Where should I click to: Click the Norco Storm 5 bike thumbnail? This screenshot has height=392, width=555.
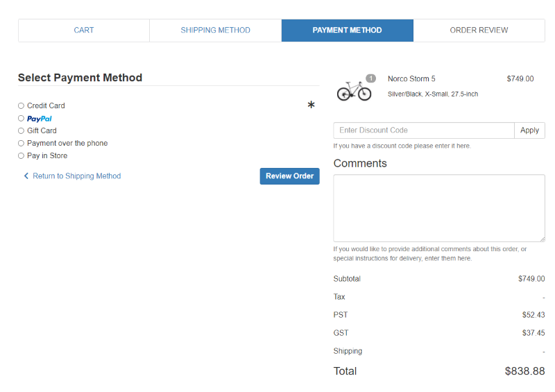click(x=354, y=91)
